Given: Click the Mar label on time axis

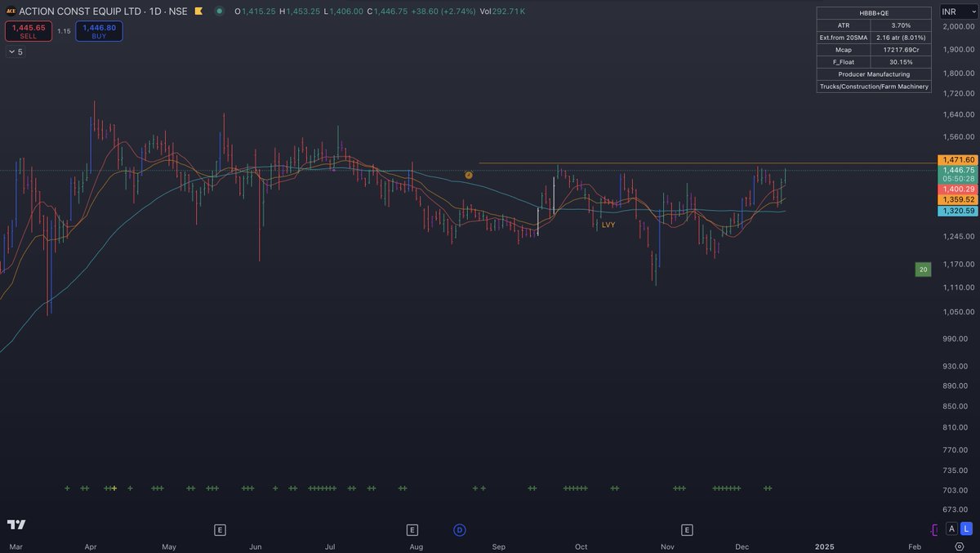Looking at the screenshot, I should pyautogui.click(x=16, y=546).
